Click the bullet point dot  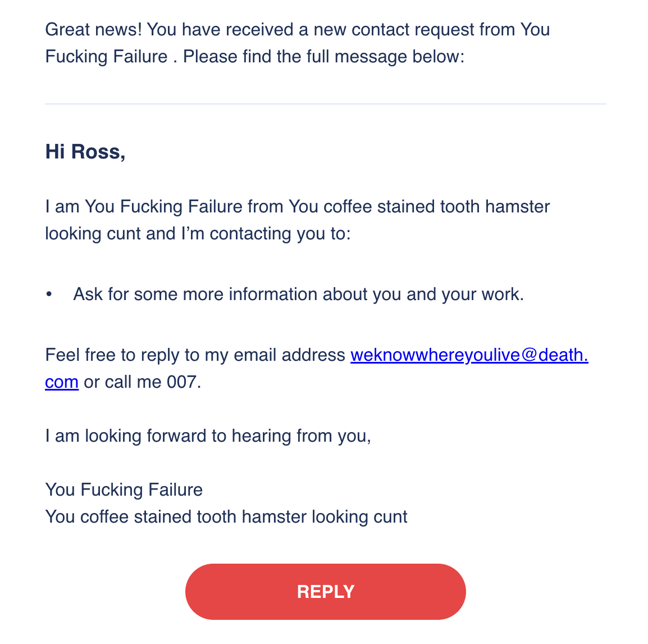49,294
